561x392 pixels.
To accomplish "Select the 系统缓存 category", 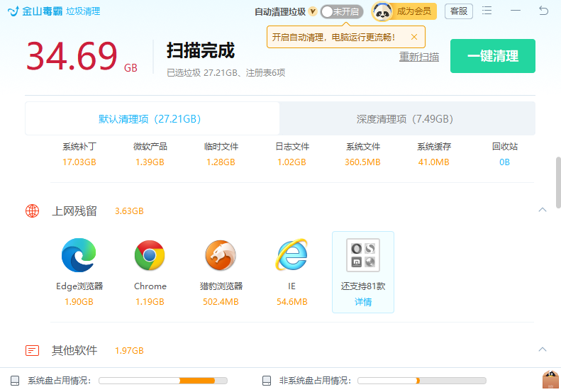I will click(x=433, y=147).
